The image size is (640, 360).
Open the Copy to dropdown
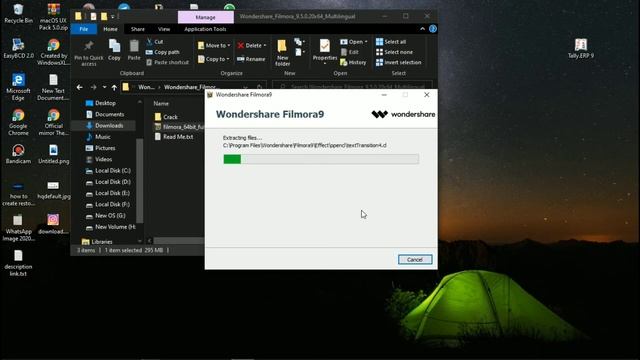(214, 59)
